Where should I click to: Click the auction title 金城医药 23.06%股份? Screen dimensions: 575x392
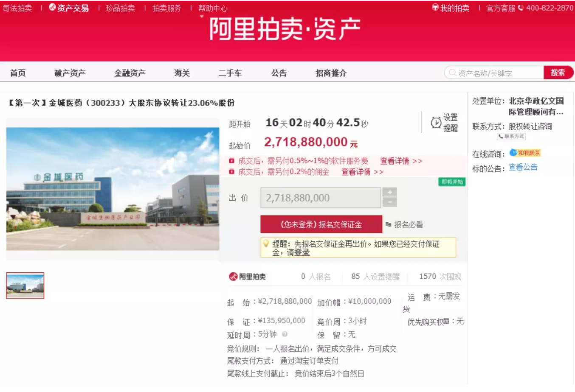click(121, 103)
